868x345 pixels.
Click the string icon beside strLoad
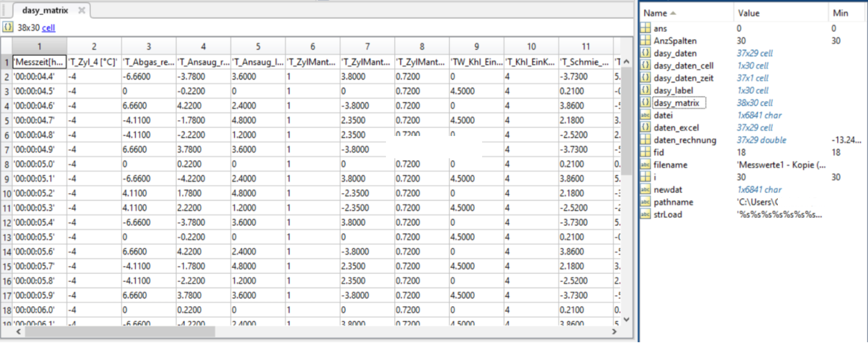pyautogui.click(x=645, y=214)
